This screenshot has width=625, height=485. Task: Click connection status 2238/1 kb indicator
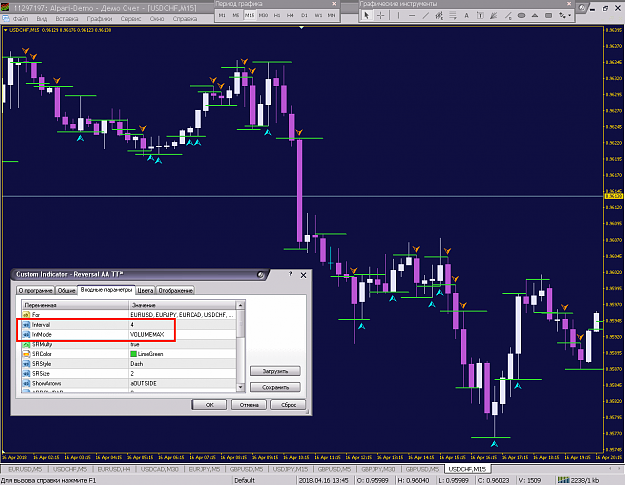coord(578,480)
